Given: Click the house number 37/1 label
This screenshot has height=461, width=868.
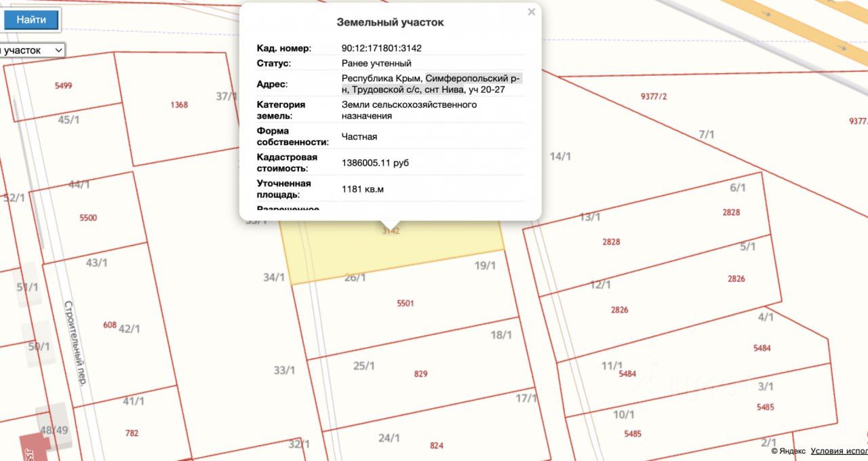Looking at the screenshot, I should click(226, 96).
